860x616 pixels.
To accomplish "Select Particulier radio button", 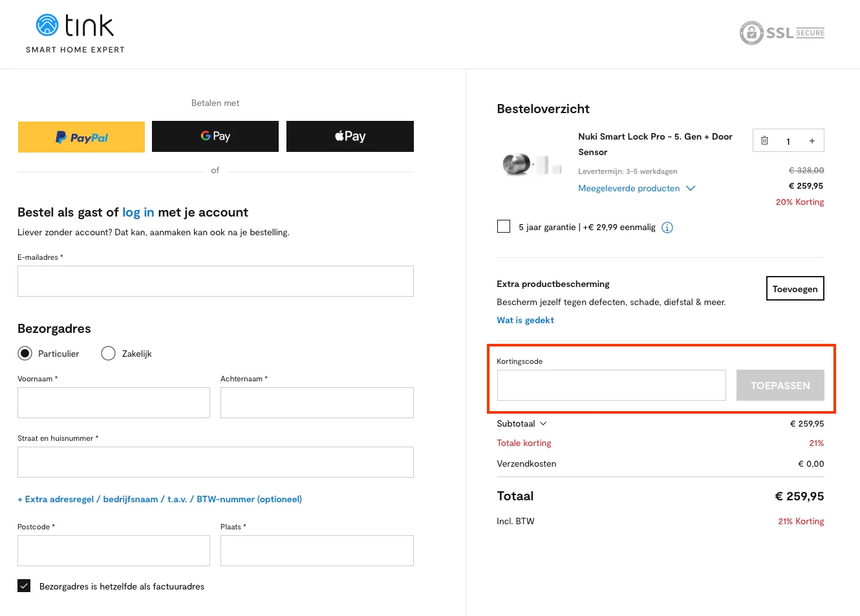I will coord(25,354).
